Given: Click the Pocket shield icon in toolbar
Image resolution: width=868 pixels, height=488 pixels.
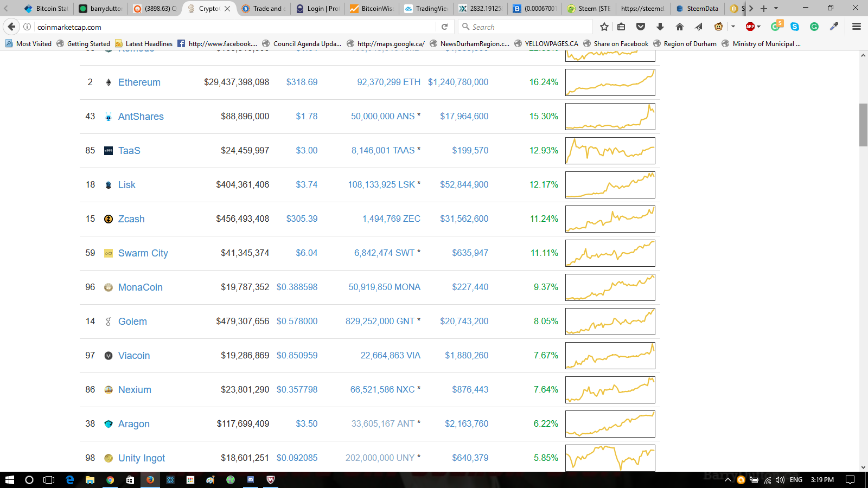Looking at the screenshot, I should 641,27.
